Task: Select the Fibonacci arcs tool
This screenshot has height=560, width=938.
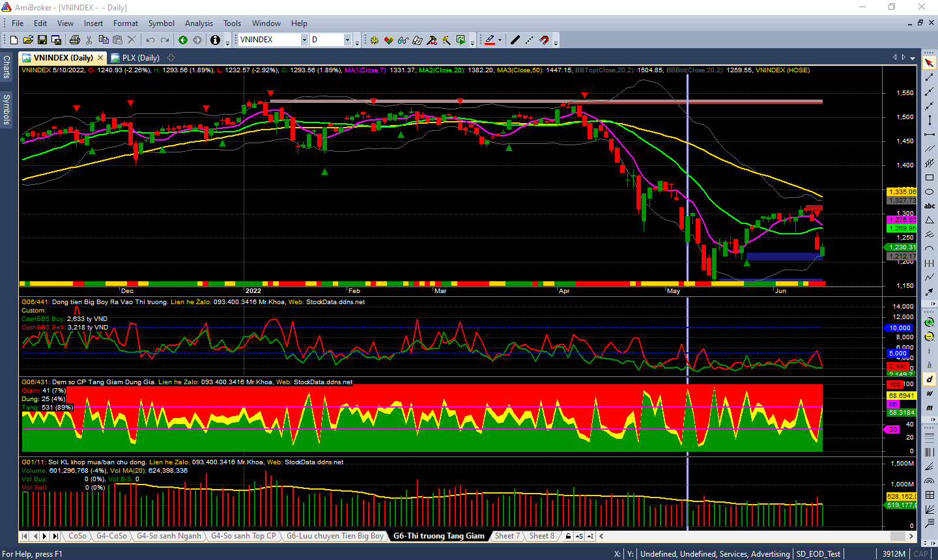Action: pyautogui.click(x=930, y=481)
